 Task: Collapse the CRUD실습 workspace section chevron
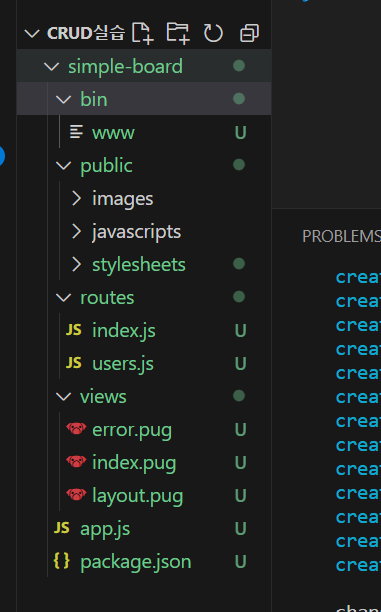coord(32,34)
